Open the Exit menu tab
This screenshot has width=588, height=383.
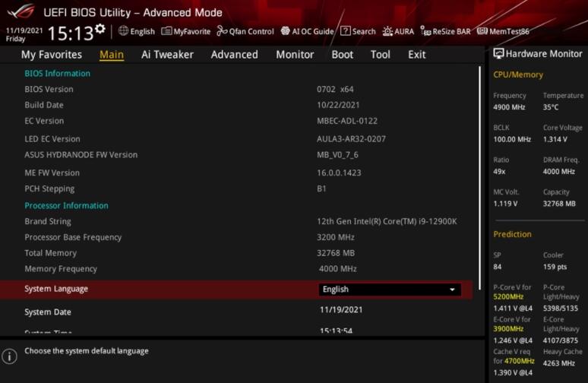(416, 55)
